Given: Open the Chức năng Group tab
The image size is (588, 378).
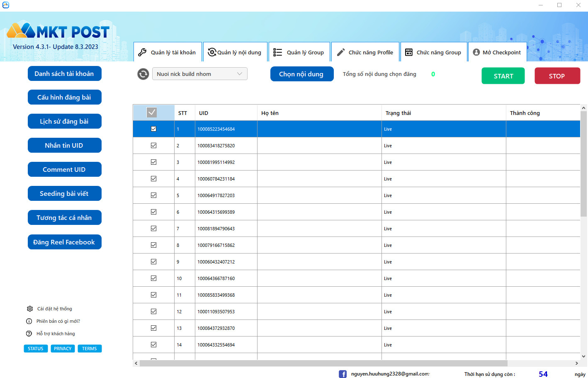Looking at the screenshot, I should click(434, 52).
